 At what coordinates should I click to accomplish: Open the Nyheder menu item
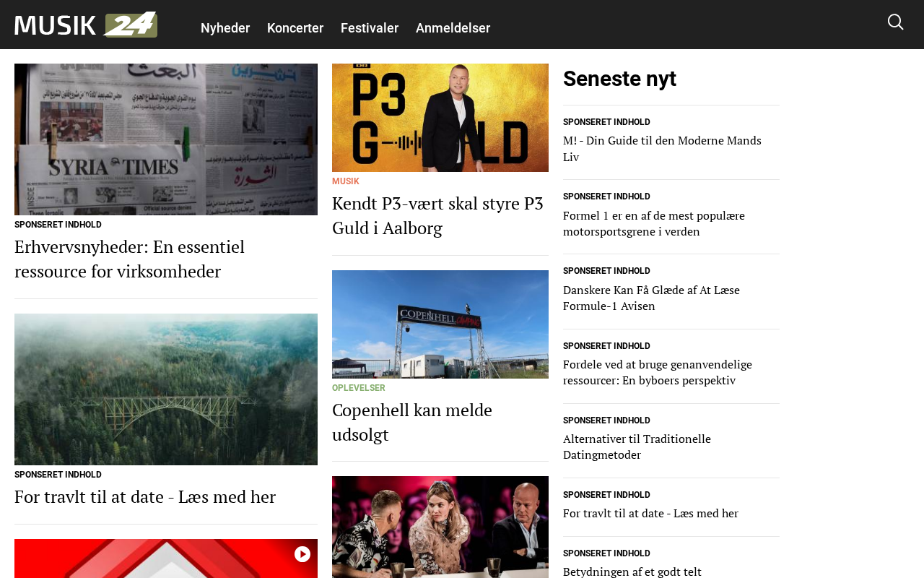(225, 28)
